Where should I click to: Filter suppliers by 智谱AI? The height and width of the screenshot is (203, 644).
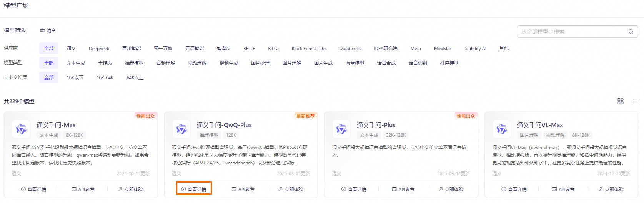coord(223,49)
